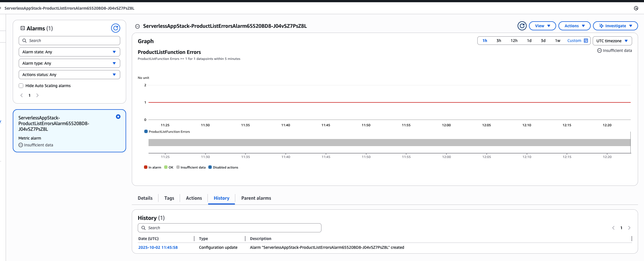Focus the History search input field

click(x=230, y=228)
